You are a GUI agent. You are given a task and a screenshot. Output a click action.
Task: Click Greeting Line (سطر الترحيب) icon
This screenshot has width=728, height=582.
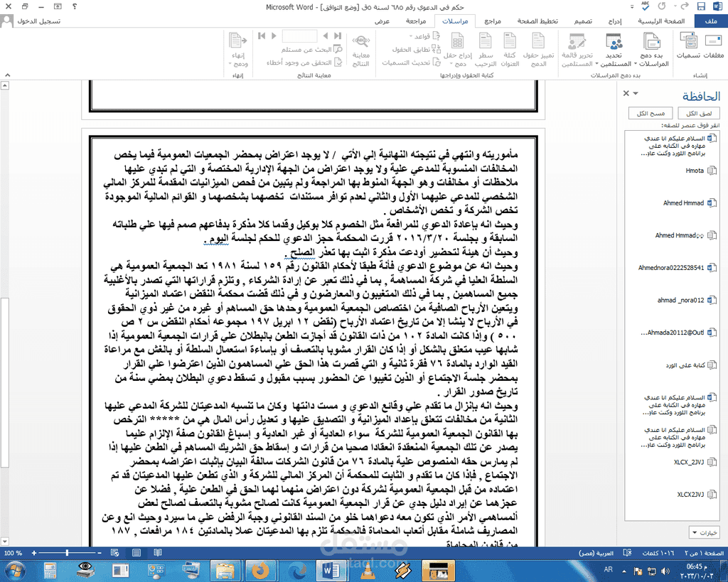coord(486,49)
